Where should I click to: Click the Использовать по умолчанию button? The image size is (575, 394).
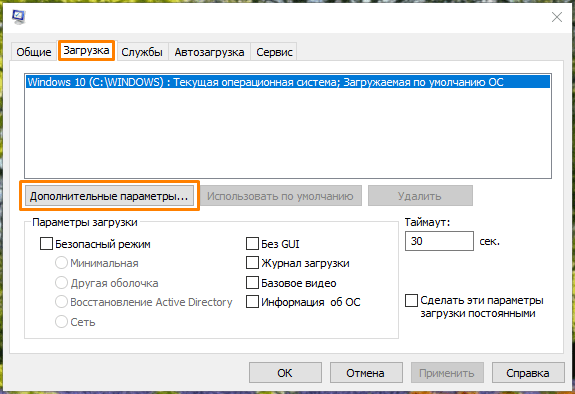tap(281, 196)
